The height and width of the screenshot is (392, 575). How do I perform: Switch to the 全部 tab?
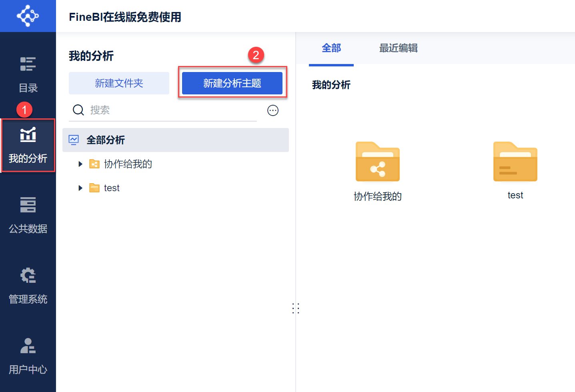[331, 48]
